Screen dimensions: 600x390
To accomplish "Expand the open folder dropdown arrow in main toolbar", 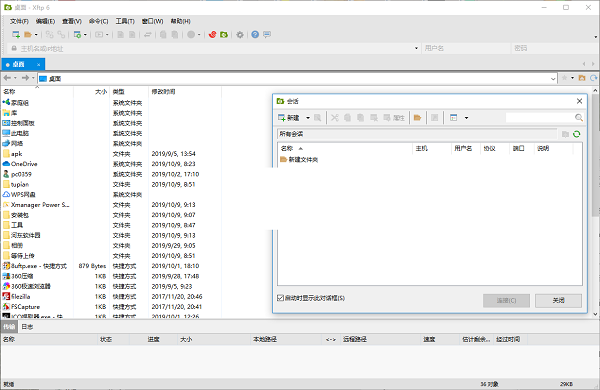I will [x=36, y=34].
